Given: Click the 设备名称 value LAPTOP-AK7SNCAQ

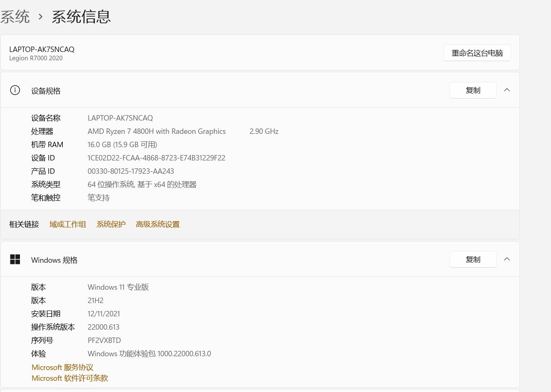Looking at the screenshot, I should tap(120, 118).
